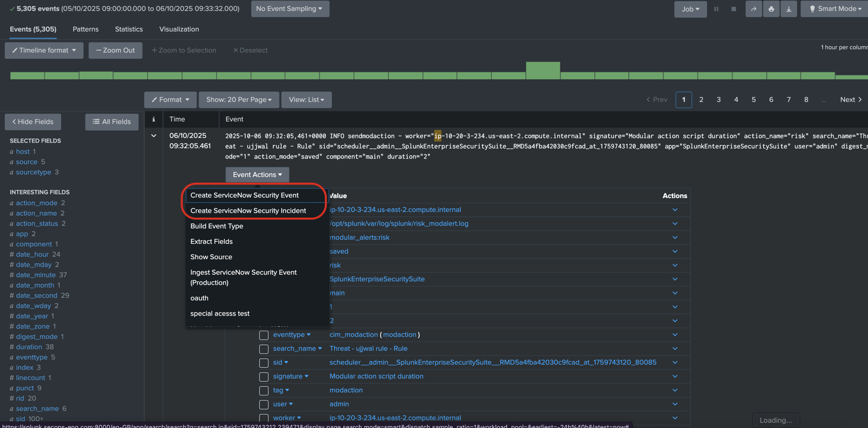Collapse the event row with chevron
The image size is (868, 428).
153,136
